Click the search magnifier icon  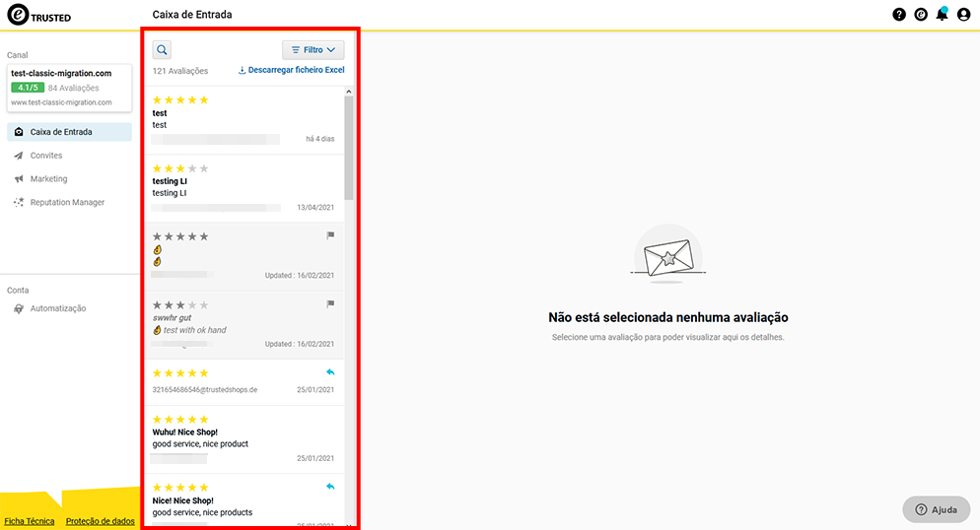(x=162, y=50)
